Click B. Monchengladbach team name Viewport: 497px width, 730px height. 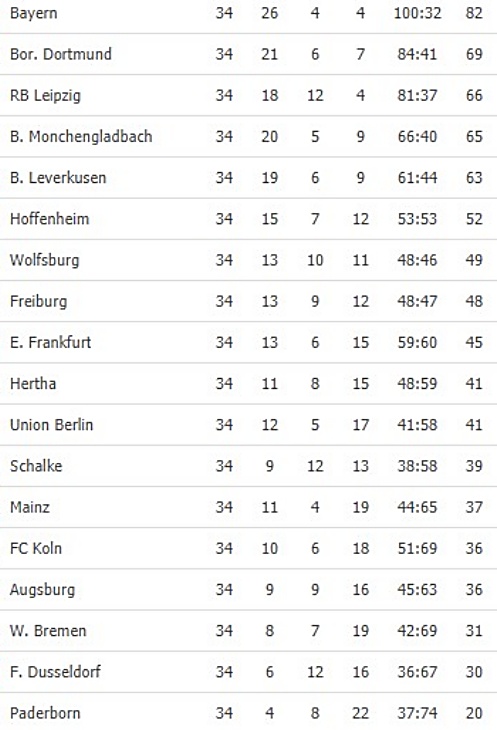click(81, 136)
